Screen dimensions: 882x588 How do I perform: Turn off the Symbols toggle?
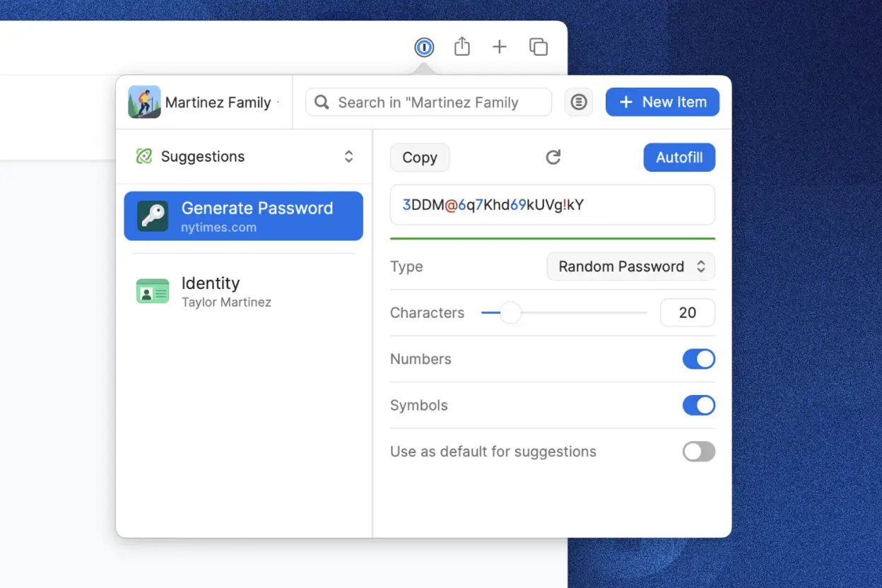click(699, 405)
